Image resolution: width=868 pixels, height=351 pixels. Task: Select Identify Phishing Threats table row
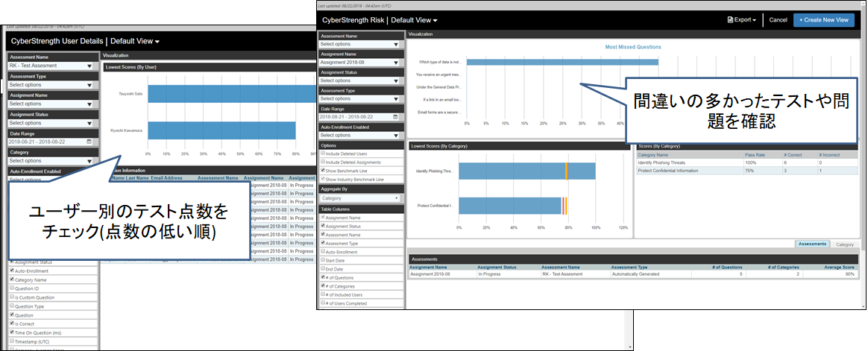click(x=749, y=163)
